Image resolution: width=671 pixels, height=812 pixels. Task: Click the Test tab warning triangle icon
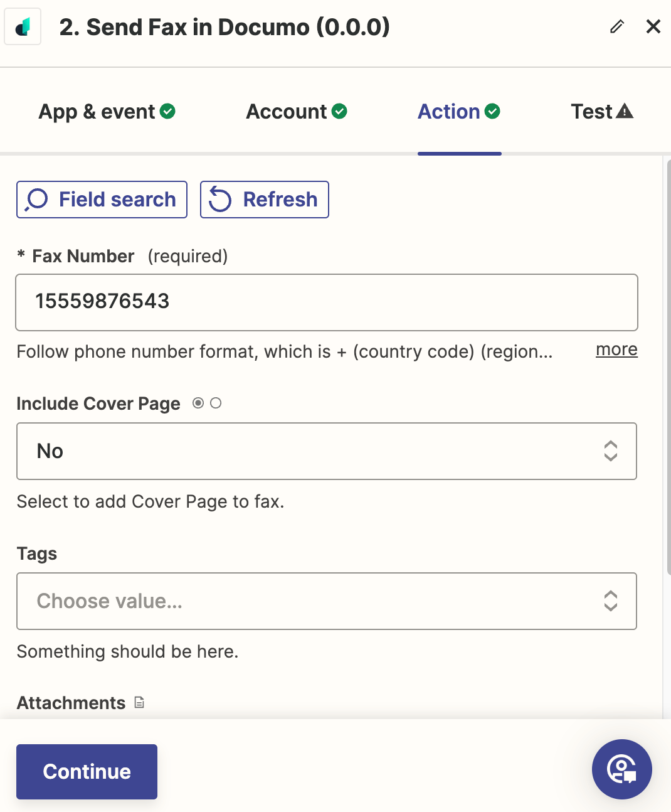tap(625, 111)
